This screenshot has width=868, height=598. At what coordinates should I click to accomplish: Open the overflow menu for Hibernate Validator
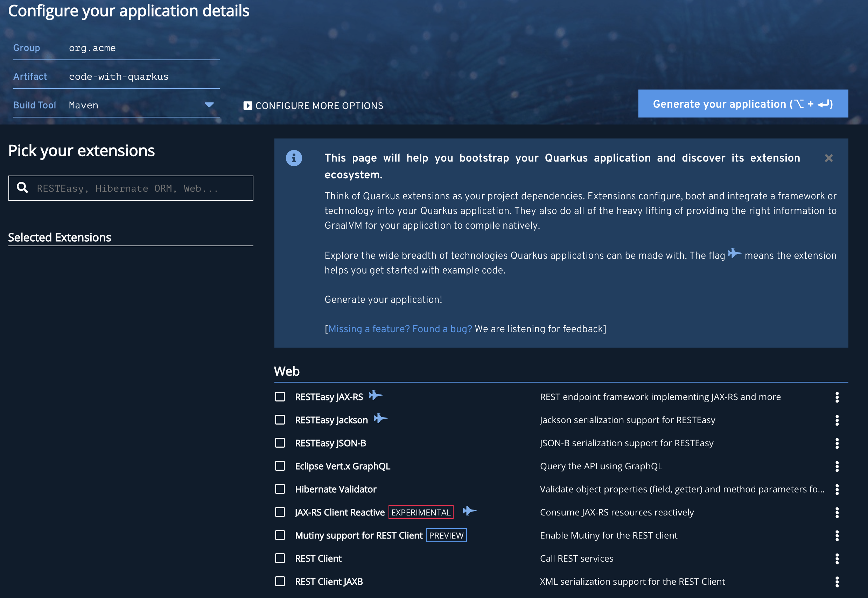(837, 489)
